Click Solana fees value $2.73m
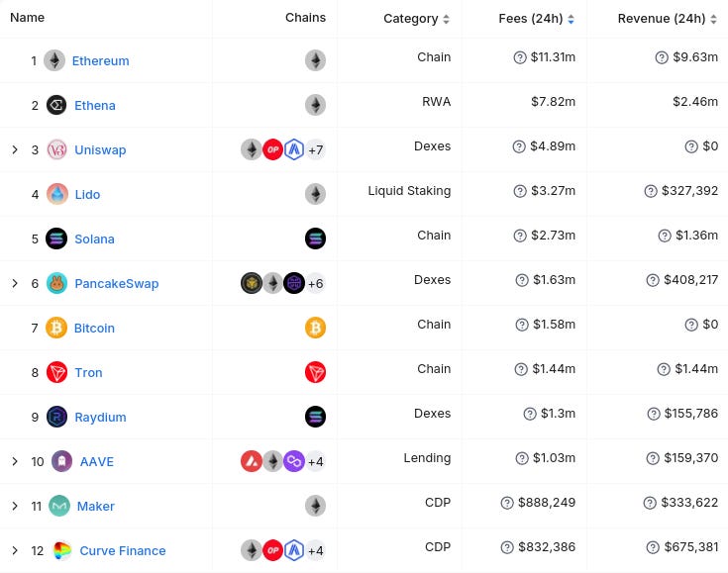 553,236
